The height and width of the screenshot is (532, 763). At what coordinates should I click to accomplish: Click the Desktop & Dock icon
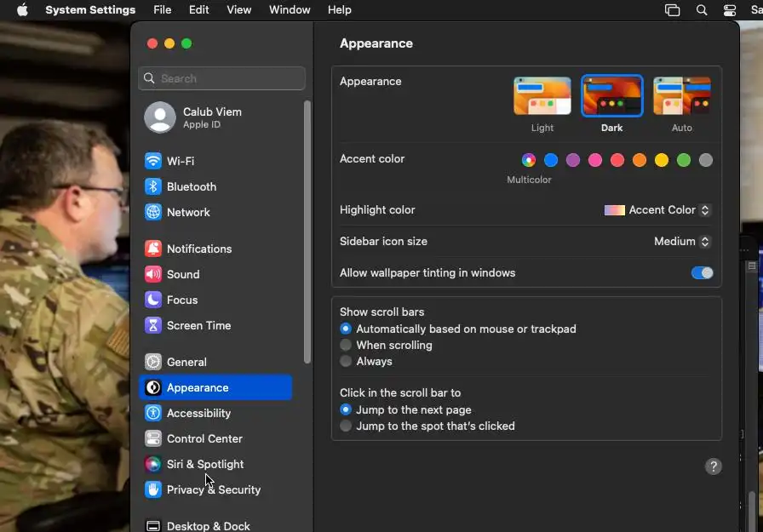[152, 526]
